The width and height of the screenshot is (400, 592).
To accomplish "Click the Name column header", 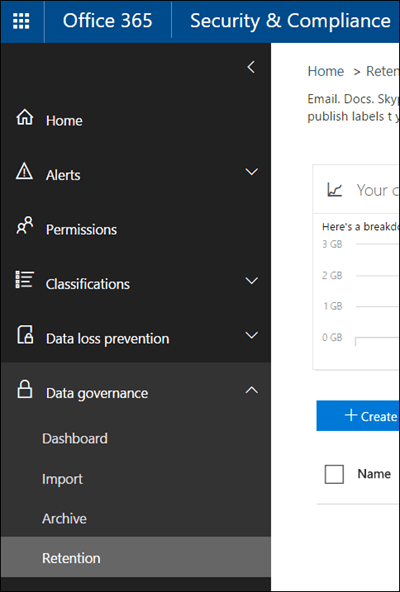I will [374, 474].
